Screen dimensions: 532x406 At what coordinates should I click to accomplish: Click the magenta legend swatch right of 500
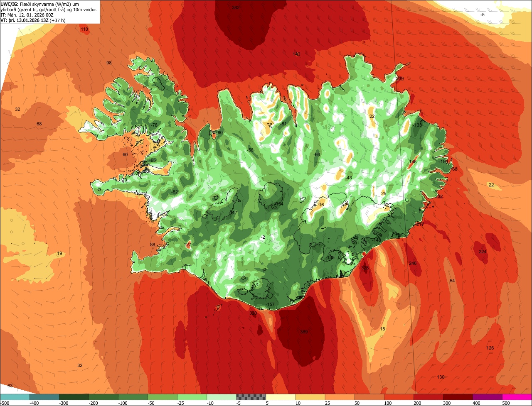click(x=517, y=397)
